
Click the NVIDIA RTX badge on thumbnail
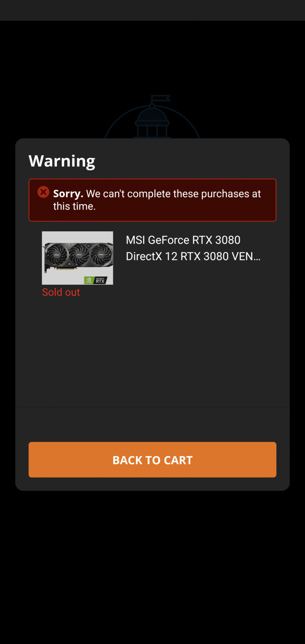[96, 280]
